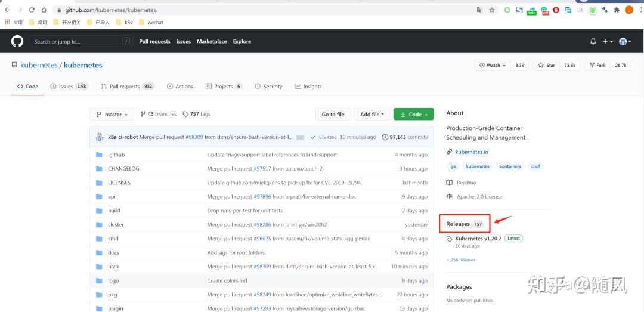This screenshot has height=312, width=644.
Task: Reload the page with the refresh icon
Action: (32, 10)
